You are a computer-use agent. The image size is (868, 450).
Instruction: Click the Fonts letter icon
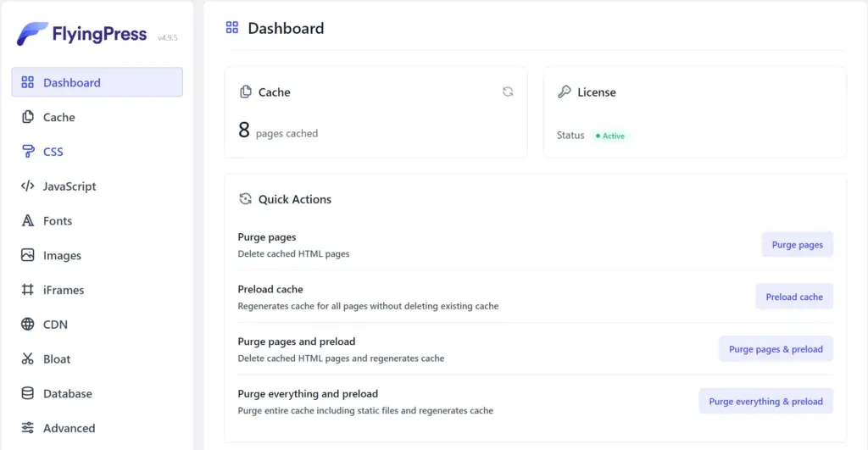click(x=28, y=221)
